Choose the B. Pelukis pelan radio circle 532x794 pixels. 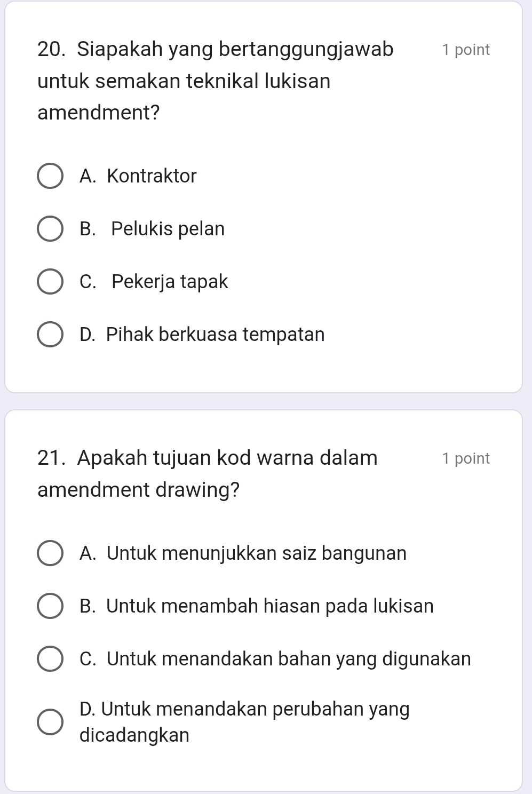click(x=50, y=229)
